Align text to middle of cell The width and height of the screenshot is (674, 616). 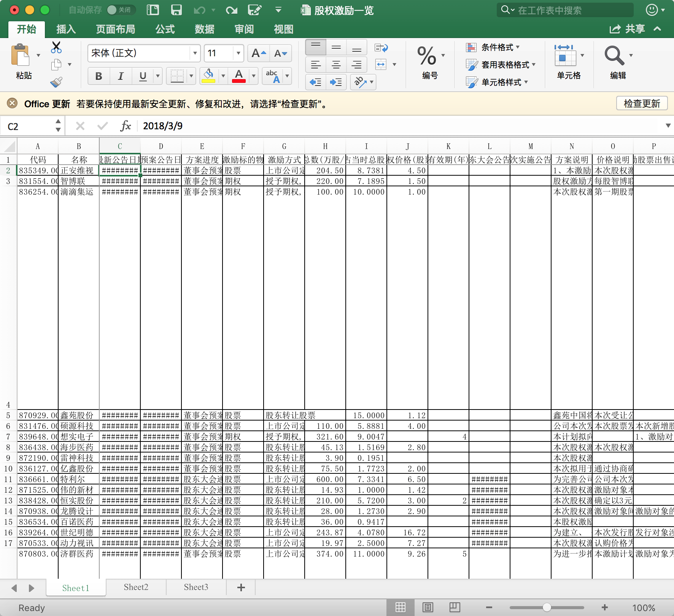coord(336,48)
